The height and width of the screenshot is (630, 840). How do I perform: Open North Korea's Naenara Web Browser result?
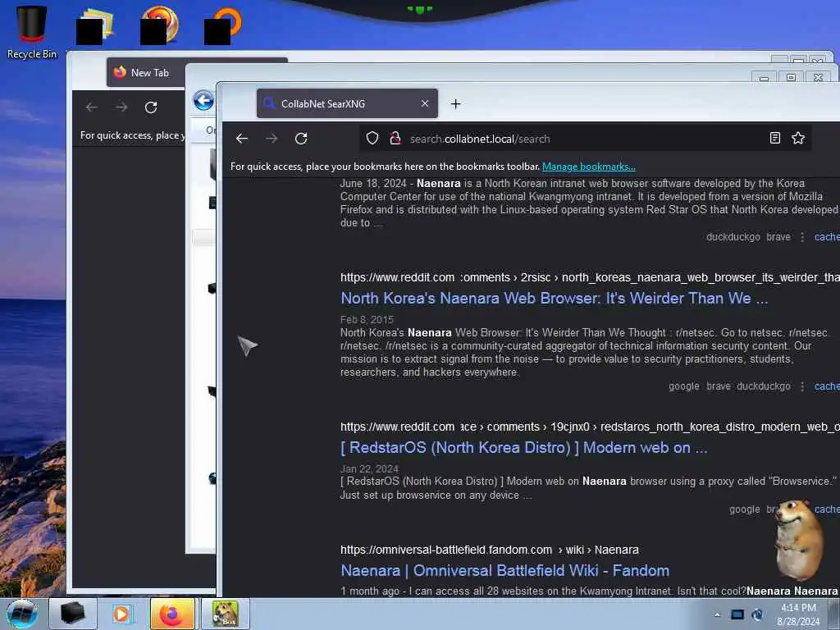554,299
